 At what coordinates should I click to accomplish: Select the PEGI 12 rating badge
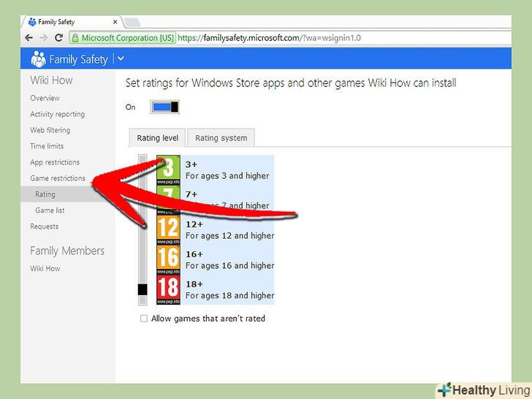pyautogui.click(x=168, y=229)
